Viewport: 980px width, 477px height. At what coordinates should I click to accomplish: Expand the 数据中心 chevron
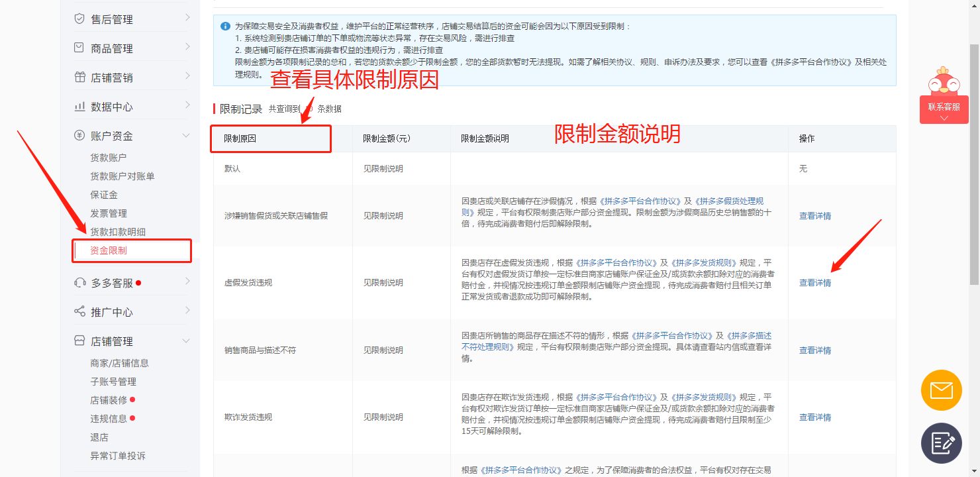(187, 105)
